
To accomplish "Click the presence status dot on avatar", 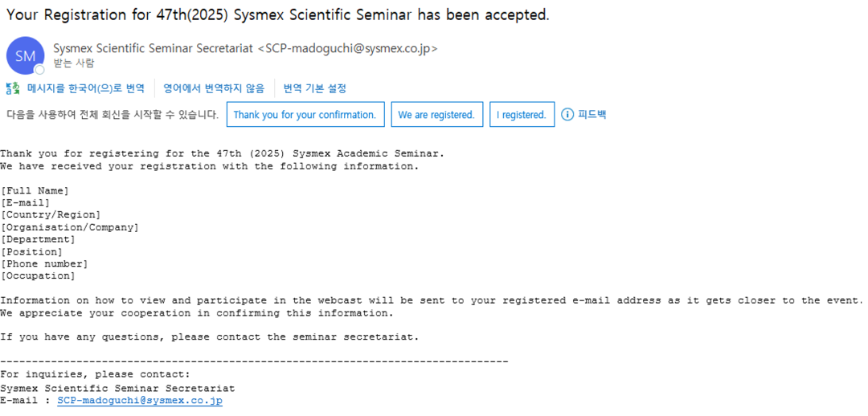I will (39, 70).
